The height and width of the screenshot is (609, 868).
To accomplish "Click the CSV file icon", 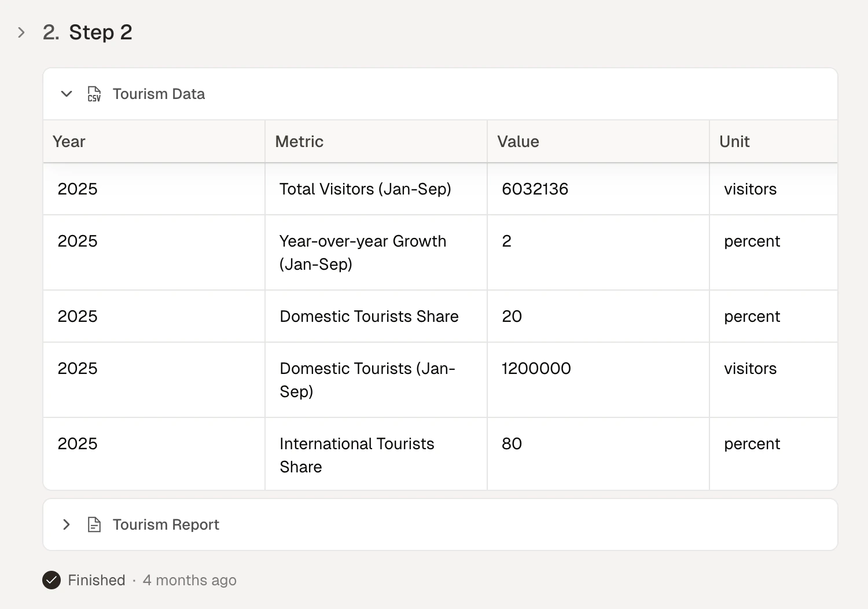I will pyautogui.click(x=94, y=94).
